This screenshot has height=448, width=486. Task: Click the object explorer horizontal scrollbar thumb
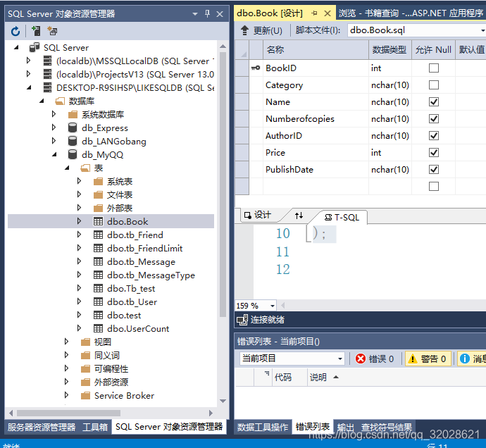pyautogui.click(x=68, y=413)
